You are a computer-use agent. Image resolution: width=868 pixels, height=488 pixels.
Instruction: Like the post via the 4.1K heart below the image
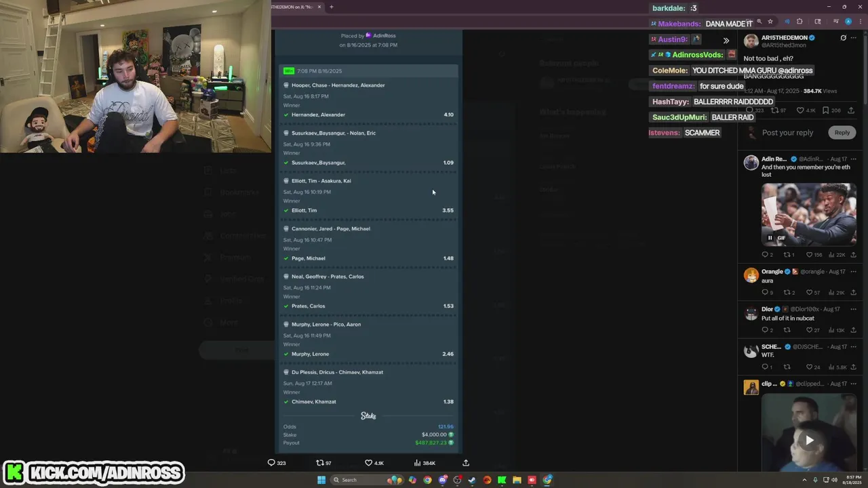[369, 463]
